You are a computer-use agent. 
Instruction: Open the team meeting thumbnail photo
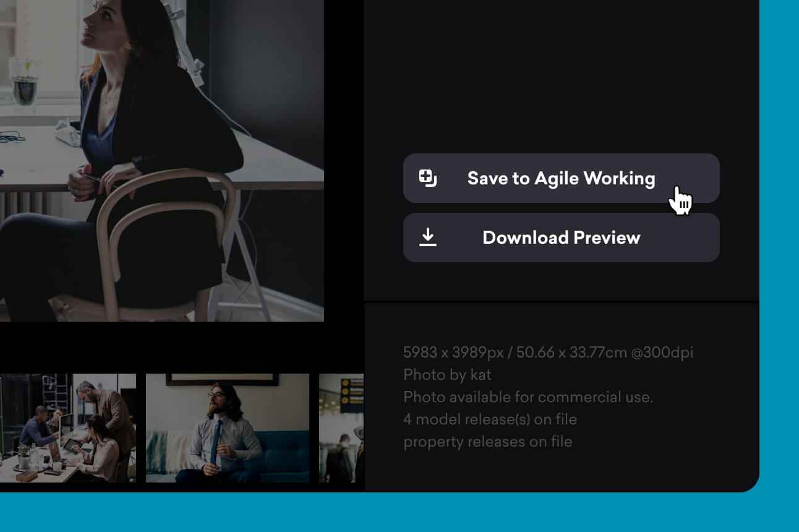coord(68,427)
